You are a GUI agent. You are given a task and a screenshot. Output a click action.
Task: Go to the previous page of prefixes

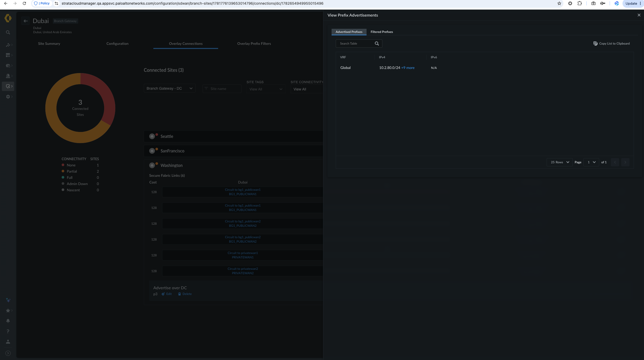pos(615,162)
